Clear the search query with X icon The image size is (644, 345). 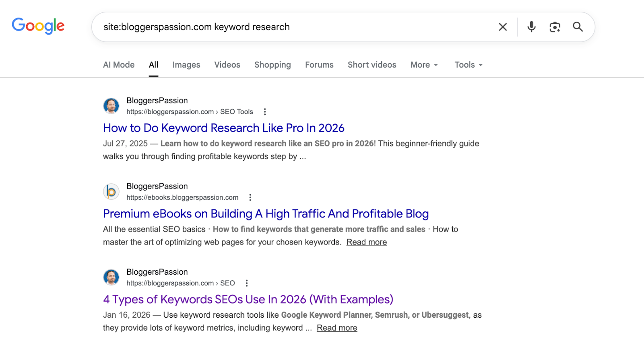click(x=503, y=27)
